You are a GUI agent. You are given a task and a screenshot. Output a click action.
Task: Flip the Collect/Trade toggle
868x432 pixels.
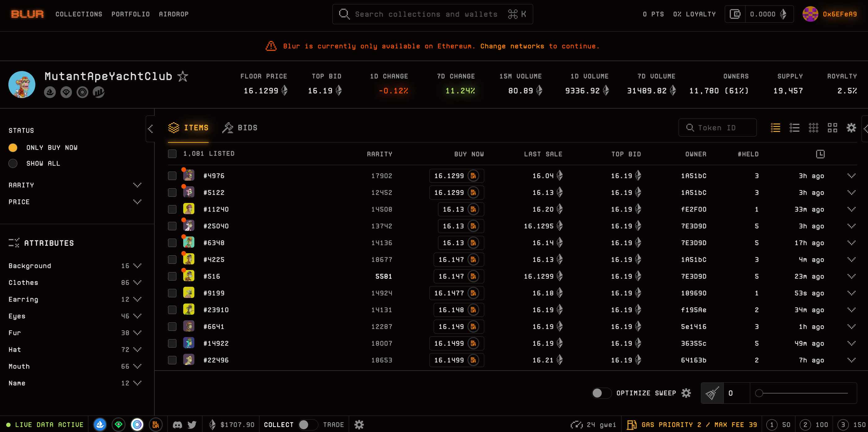[x=307, y=425]
